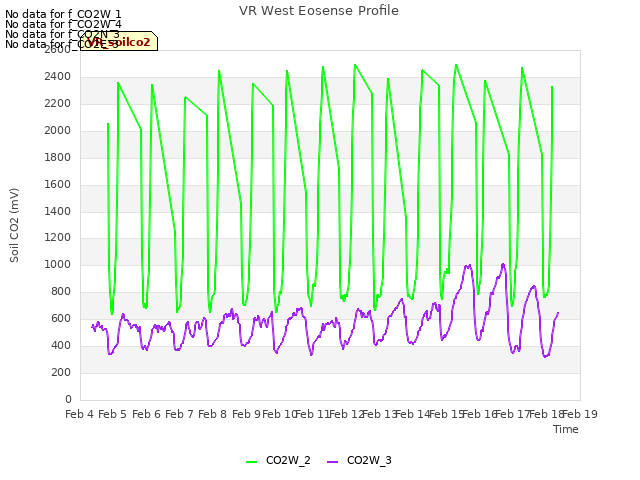Click the 200 y-axis tick label
The height and width of the screenshot is (480, 640).
pyautogui.click(x=61, y=372)
